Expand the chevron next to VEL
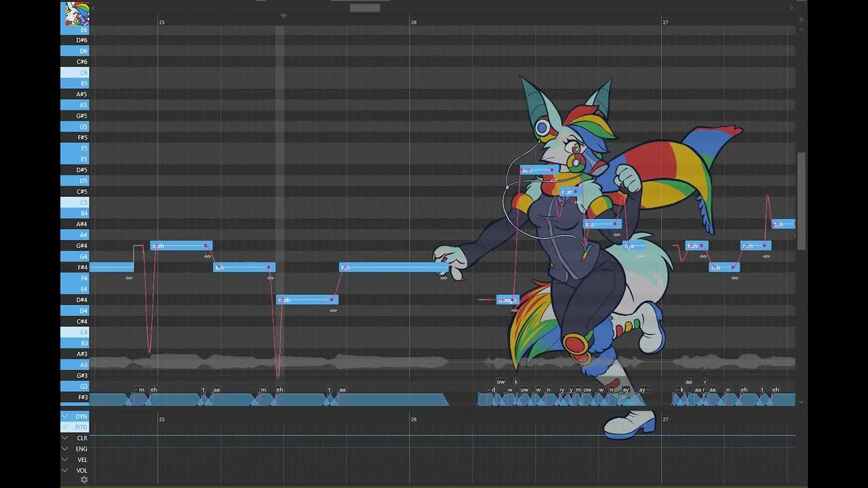Image resolution: width=868 pixels, height=488 pixels. pyautogui.click(x=65, y=460)
